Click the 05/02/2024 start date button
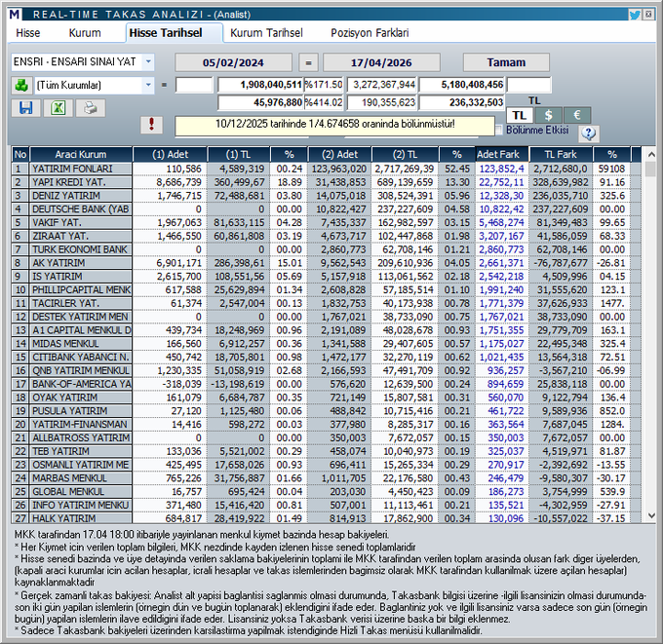The width and height of the screenshot is (663, 644). tap(233, 62)
